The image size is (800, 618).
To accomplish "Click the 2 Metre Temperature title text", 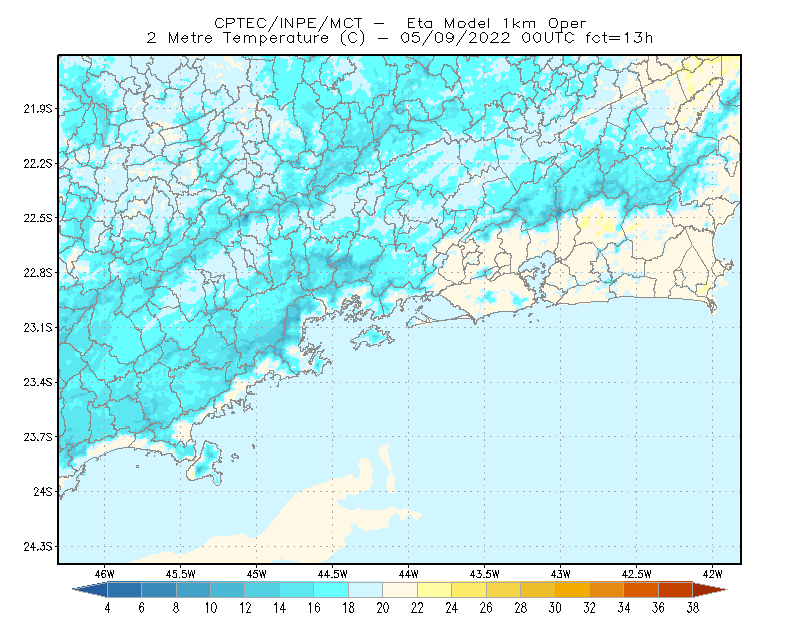I will click(x=238, y=38).
